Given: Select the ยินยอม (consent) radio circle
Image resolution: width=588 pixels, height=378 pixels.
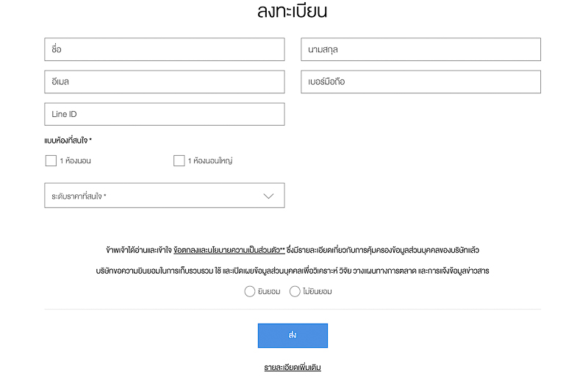Looking at the screenshot, I should (249, 291).
